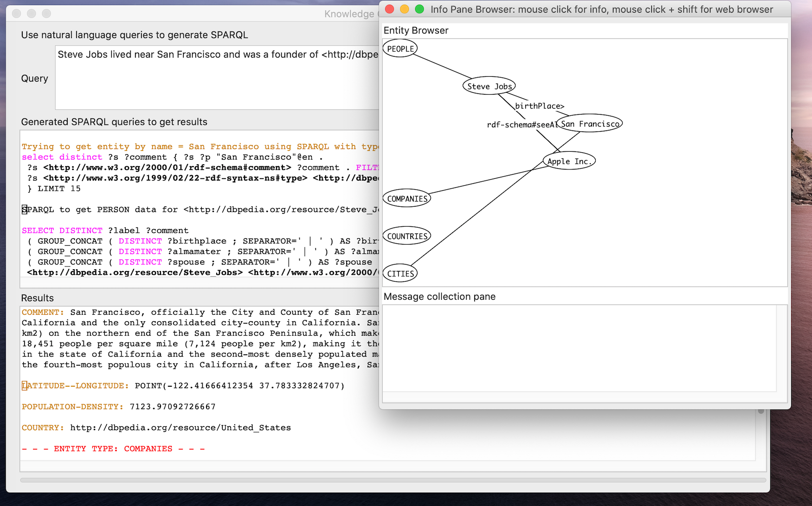The height and width of the screenshot is (506, 812).
Task: Click inside the natural language Query field
Action: [x=209, y=77]
